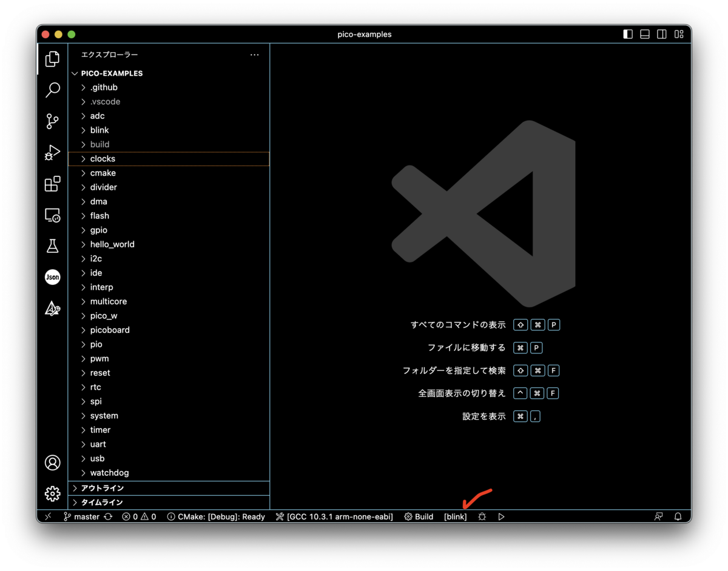Screen dimensions: 728x571
Task: Select the hello_world folder row
Action: point(169,244)
